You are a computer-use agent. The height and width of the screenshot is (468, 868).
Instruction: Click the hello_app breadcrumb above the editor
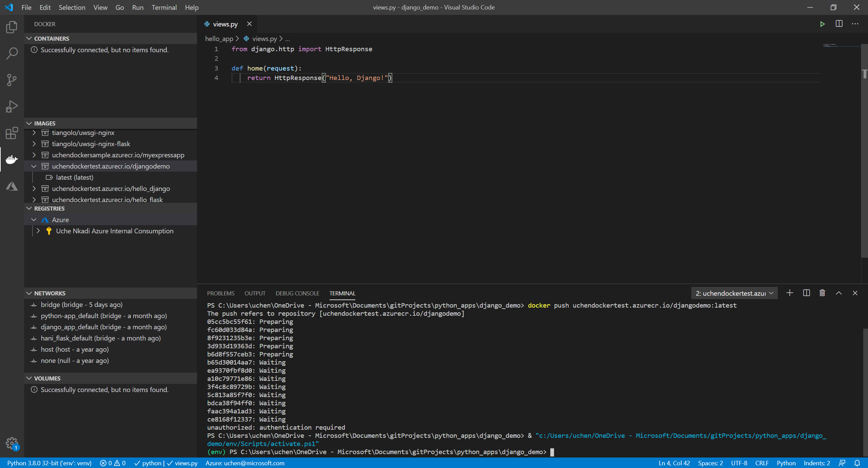pyautogui.click(x=219, y=39)
